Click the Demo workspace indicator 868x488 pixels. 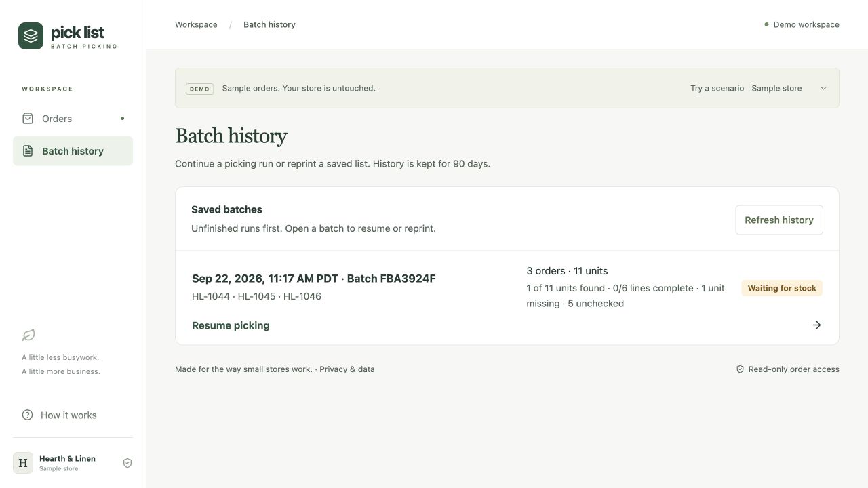coord(802,24)
